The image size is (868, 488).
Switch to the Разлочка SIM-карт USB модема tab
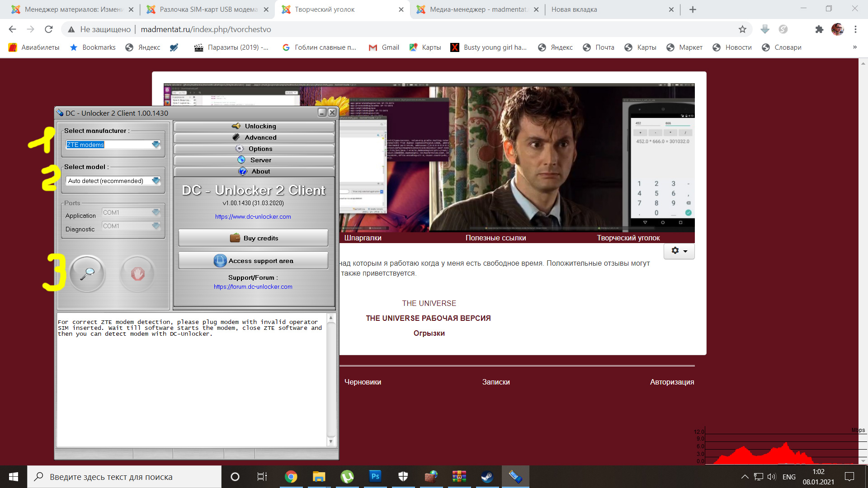[x=208, y=9]
